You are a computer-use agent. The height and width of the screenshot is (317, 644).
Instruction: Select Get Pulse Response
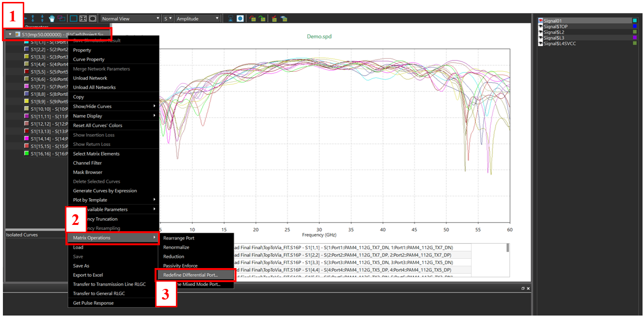pyautogui.click(x=113, y=303)
